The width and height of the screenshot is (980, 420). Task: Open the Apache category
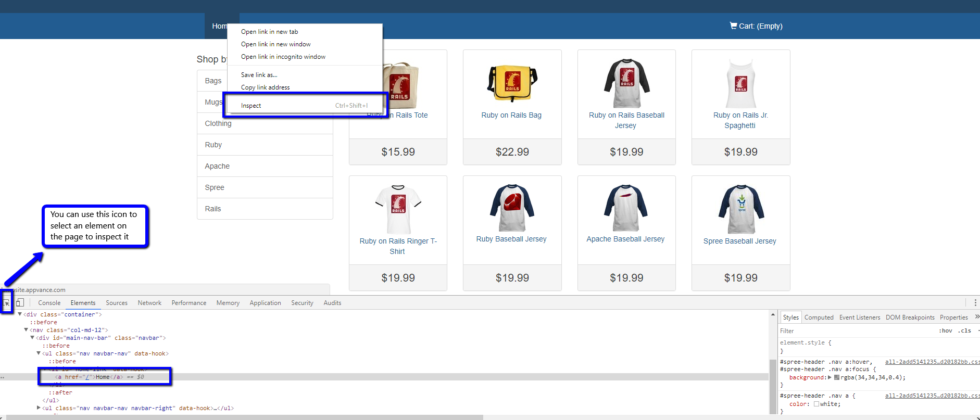tap(265, 166)
